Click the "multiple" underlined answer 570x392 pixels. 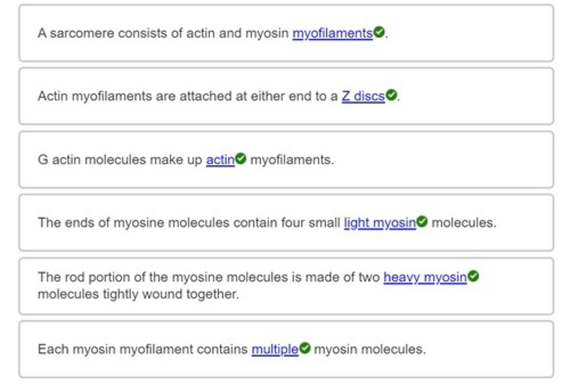(x=275, y=349)
